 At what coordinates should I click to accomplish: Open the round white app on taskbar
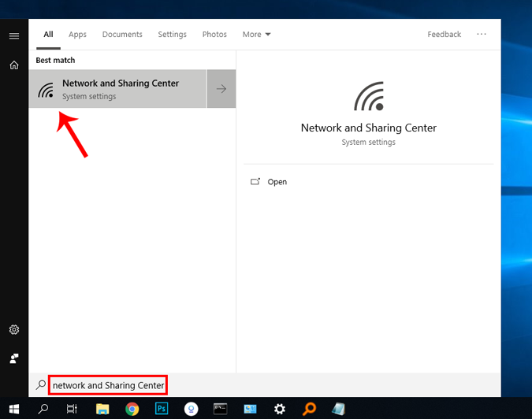point(191,409)
